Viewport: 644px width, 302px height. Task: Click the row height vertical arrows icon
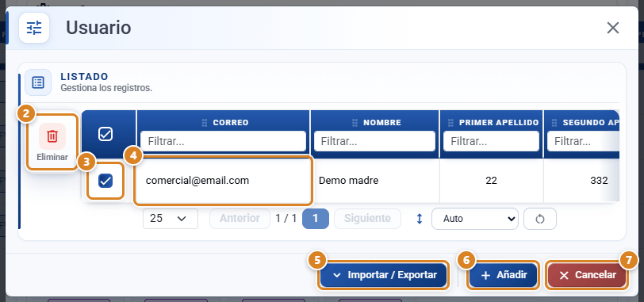pyautogui.click(x=420, y=219)
